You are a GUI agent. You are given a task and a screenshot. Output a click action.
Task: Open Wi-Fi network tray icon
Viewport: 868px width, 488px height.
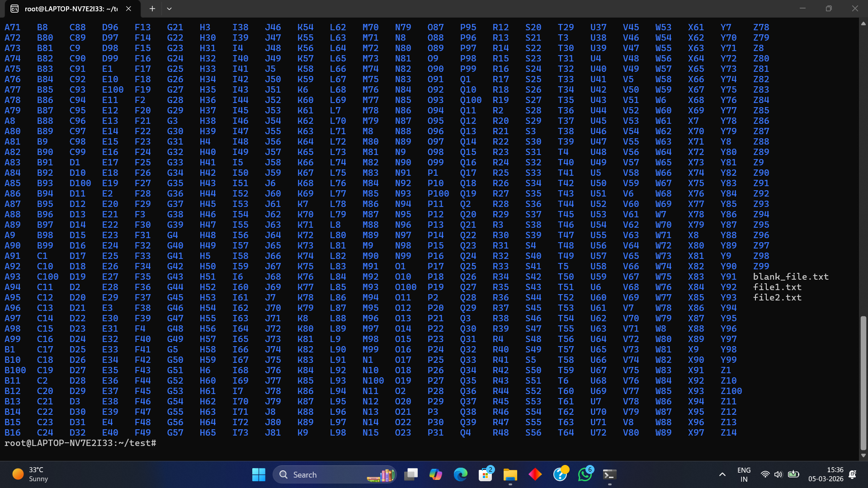[x=765, y=474]
